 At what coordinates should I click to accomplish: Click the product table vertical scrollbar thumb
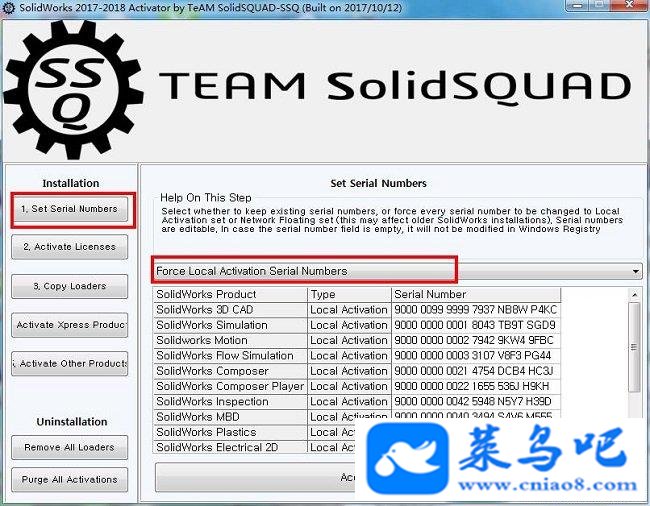click(634, 347)
